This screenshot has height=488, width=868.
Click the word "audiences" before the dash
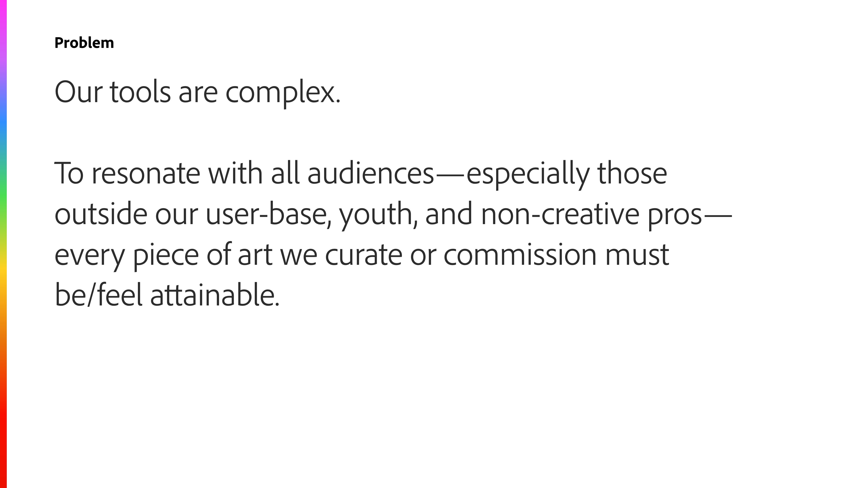pos(371,174)
